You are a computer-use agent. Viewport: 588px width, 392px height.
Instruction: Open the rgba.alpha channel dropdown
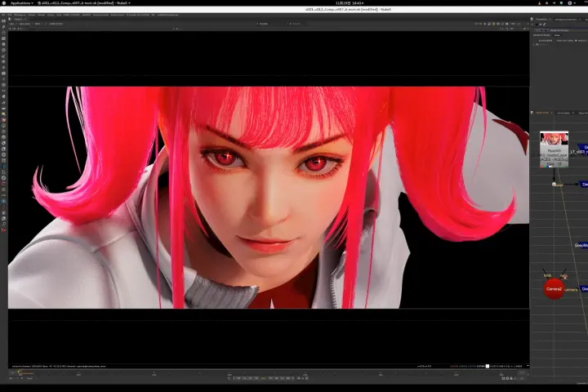pyautogui.click(x=25, y=24)
